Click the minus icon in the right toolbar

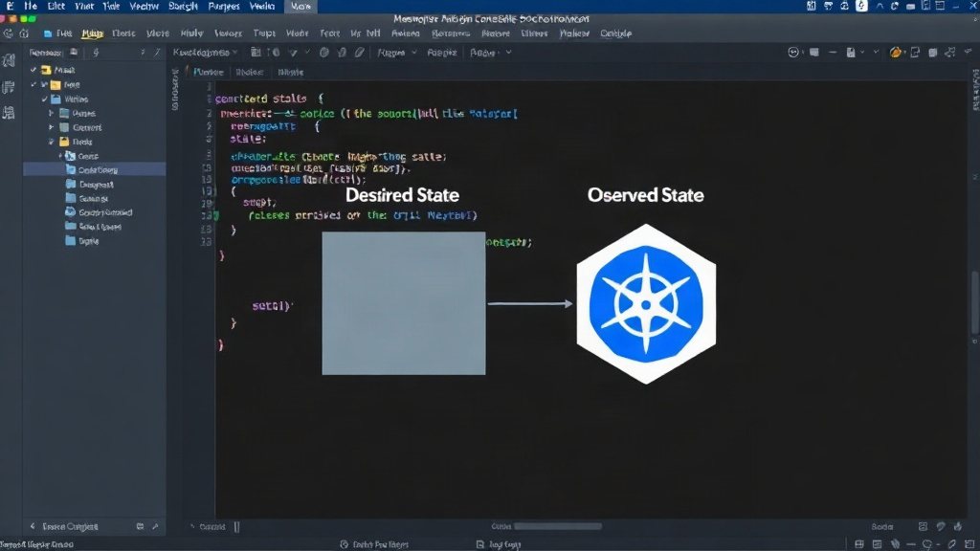833,53
